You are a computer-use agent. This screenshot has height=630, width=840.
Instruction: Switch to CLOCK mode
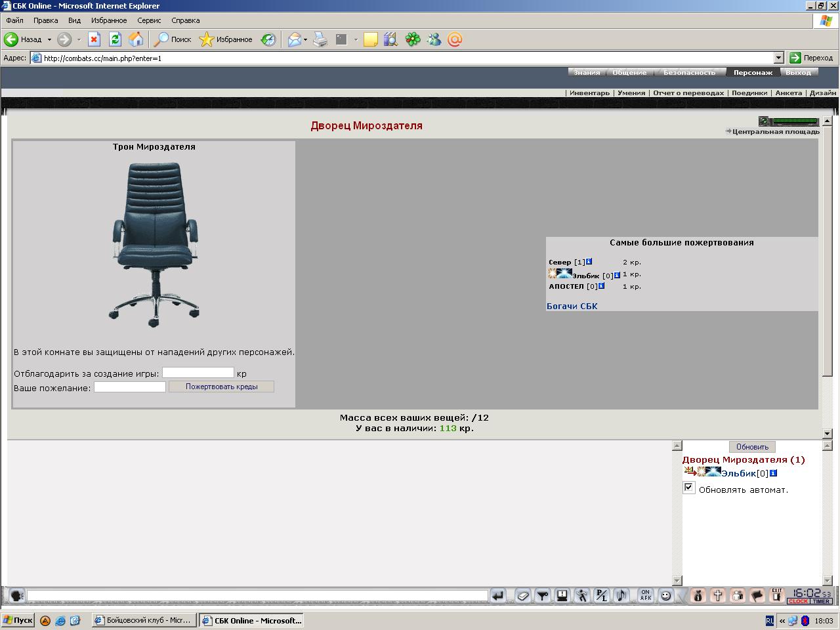point(798,601)
